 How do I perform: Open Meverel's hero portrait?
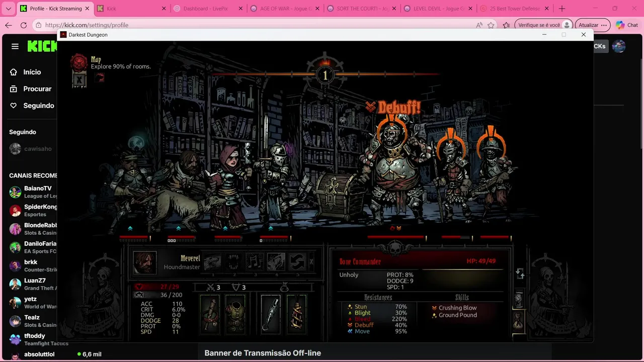144,262
